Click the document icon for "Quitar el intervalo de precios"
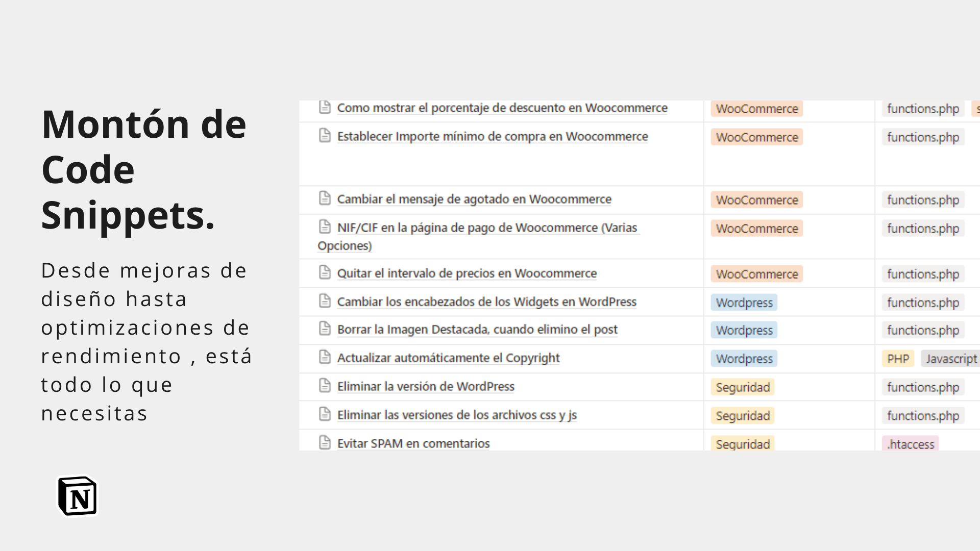Viewport: 980px width, 551px height. [325, 272]
